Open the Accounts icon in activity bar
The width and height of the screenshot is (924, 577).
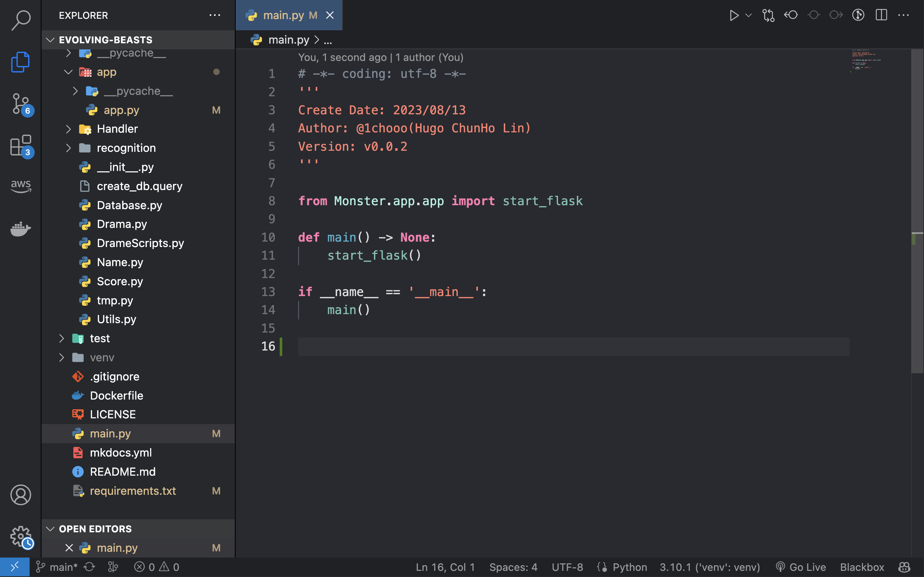pyautogui.click(x=21, y=495)
